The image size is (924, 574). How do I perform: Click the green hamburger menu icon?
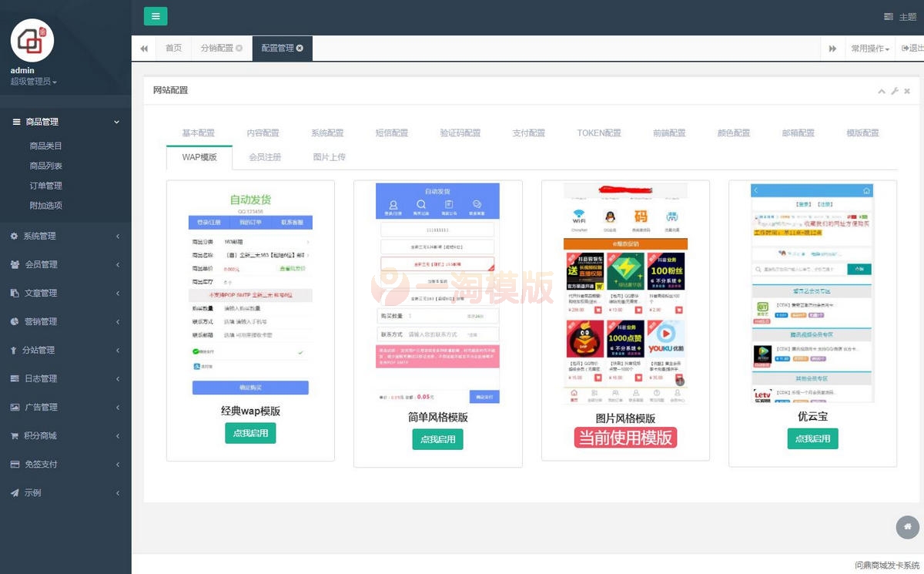(x=156, y=15)
